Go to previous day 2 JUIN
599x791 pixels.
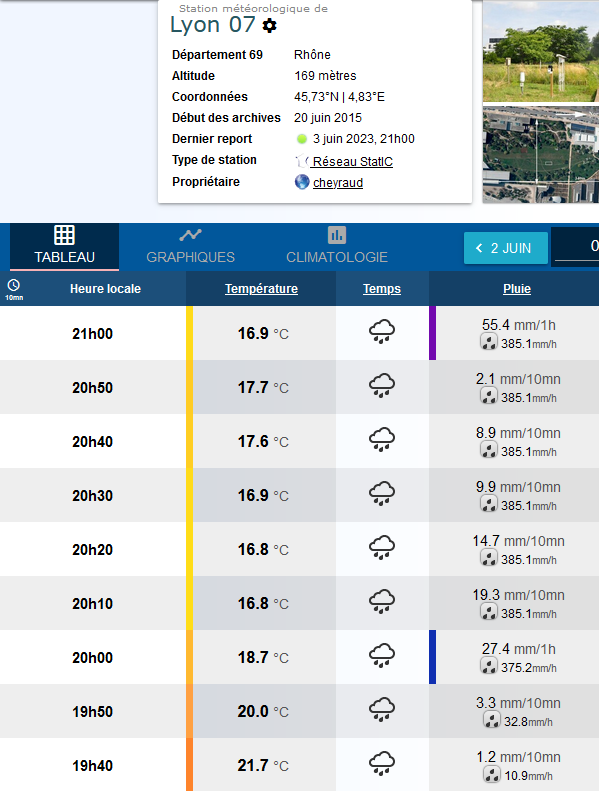point(506,248)
